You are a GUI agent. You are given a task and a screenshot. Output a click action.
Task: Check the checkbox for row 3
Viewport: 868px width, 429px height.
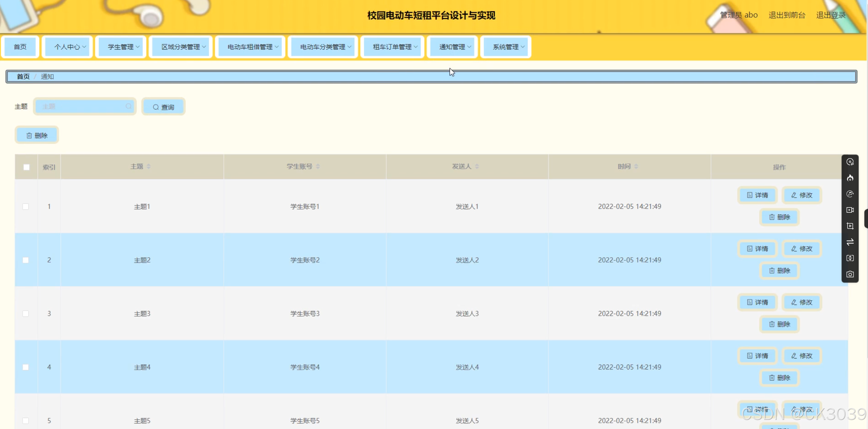click(x=26, y=314)
